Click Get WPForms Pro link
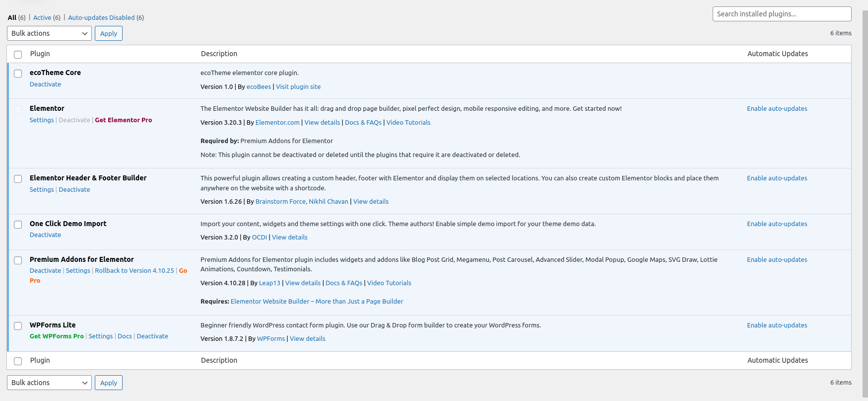The height and width of the screenshot is (401, 868). pyautogui.click(x=57, y=336)
